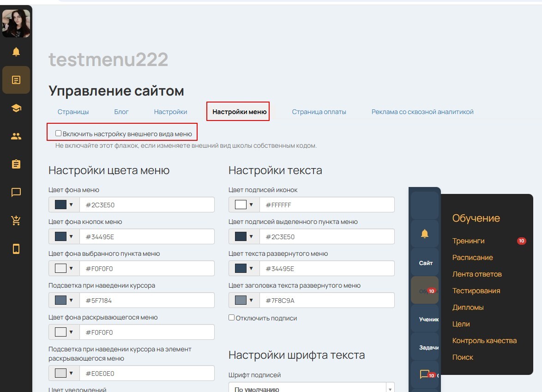Image resolution: width=542 pixels, height=392 pixels.
Task: Open the site pages icon in sidebar
Action: (x=16, y=80)
